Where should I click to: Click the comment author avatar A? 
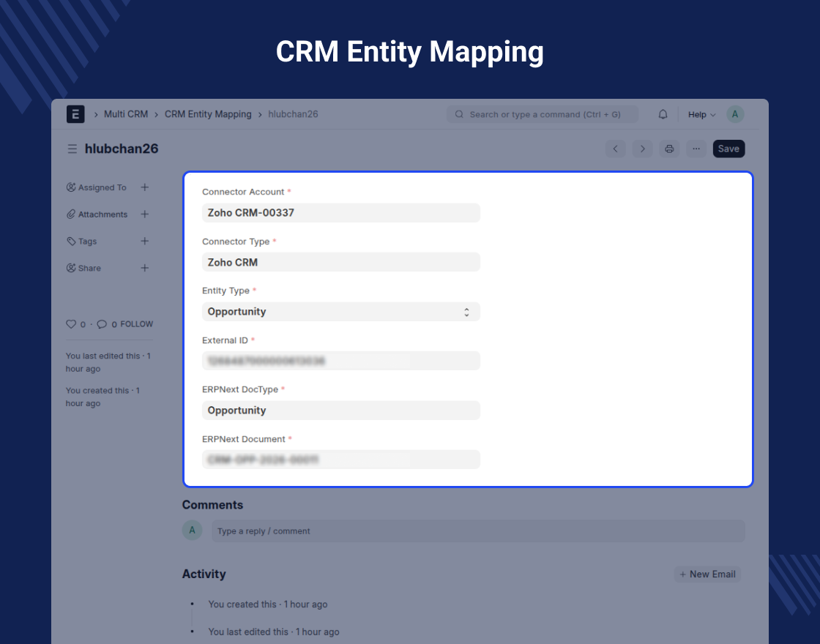[192, 530]
